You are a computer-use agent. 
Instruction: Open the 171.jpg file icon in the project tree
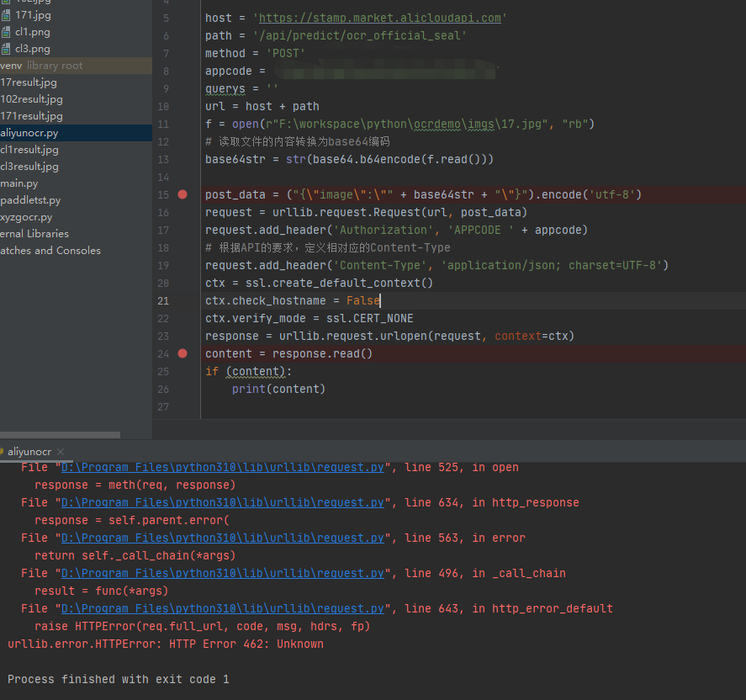tap(6, 15)
